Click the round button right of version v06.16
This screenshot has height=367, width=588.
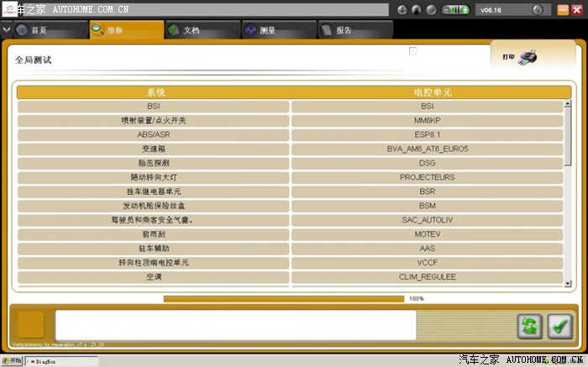[538, 11]
